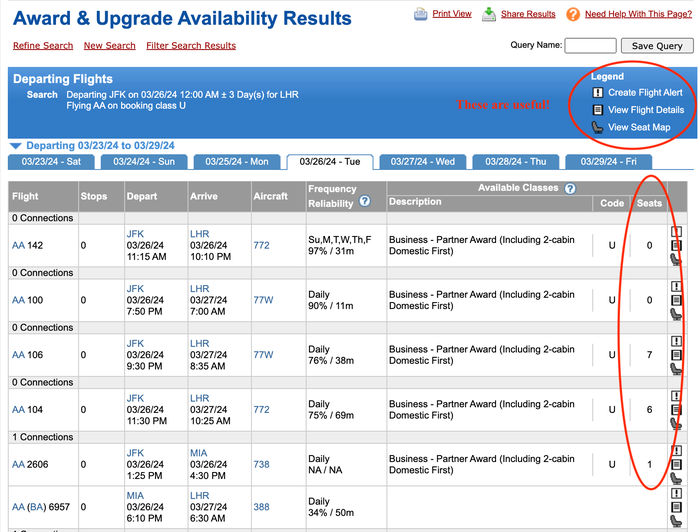The image size is (700, 532).
Task: View the seat map for AA 100
Action: [676, 314]
